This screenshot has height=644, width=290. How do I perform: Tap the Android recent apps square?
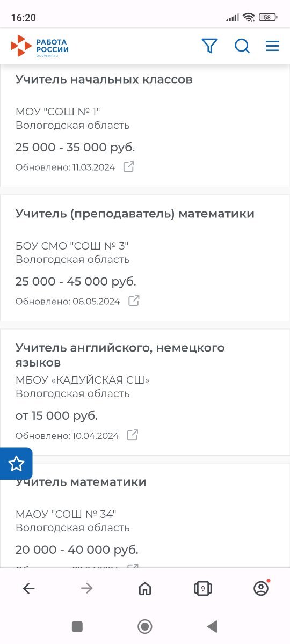pyautogui.click(x=77, y=626)
